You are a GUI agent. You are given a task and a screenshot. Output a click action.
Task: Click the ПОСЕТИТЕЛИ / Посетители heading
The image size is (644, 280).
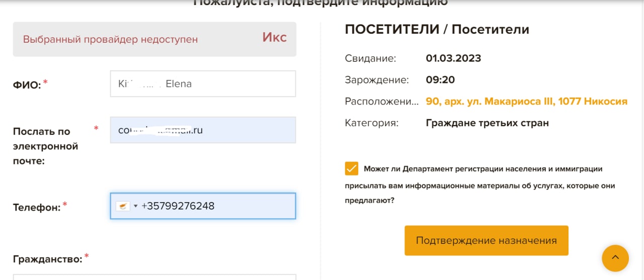[437, 30]
